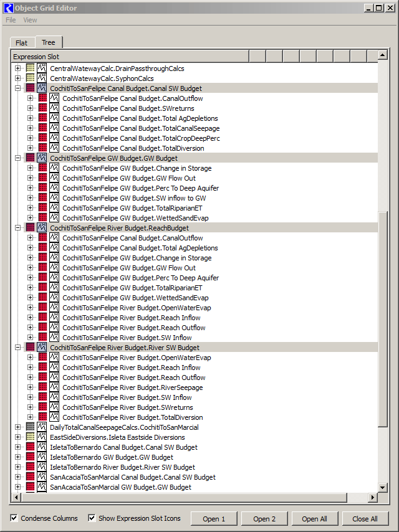Click the plot icon beside Canal Budget.TotalDiversion
The image size is (399, 532).
[54, 148]
